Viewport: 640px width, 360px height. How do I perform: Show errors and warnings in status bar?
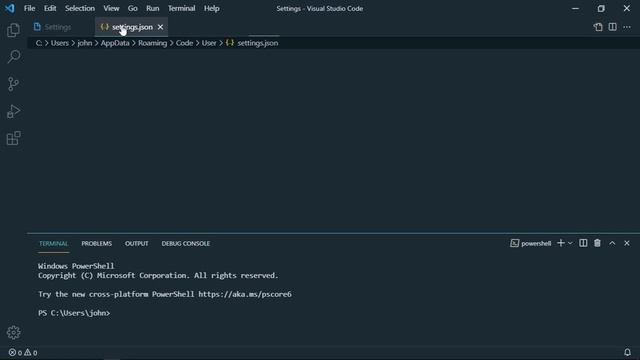click(23, 352)
